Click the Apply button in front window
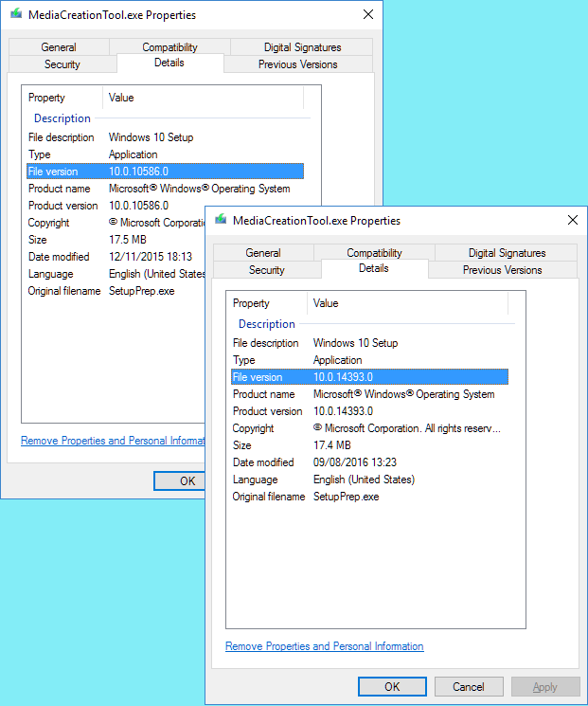 click(545, 686)
